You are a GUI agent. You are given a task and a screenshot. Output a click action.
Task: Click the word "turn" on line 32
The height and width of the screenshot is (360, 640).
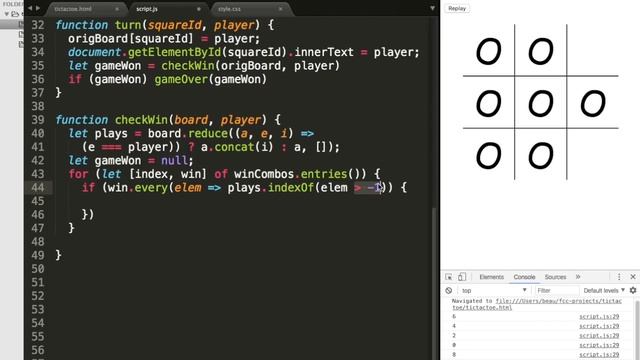click(128, 25)
